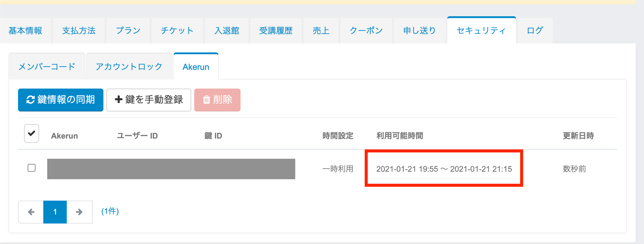
Task: Open the アカウントロック sub-tab
Action: tap(129, 67)
